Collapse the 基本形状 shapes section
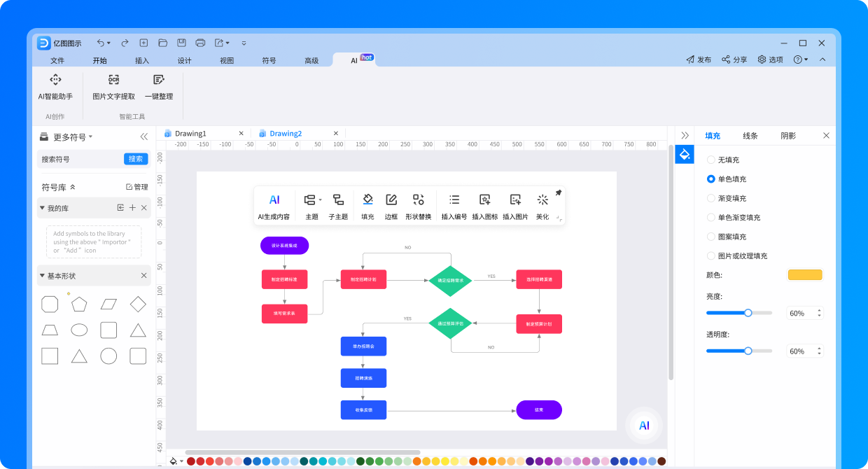The image size is (868, 469). [43, 275]
